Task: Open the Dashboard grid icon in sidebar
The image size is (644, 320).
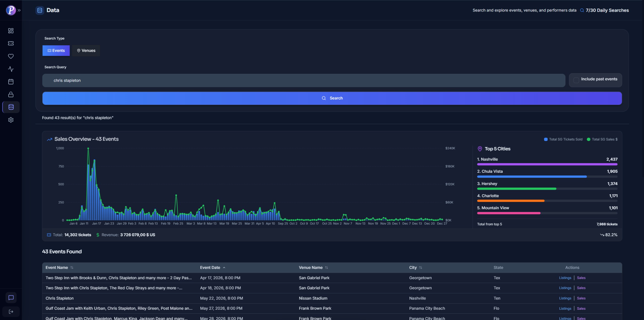Action: click(11, 31)
